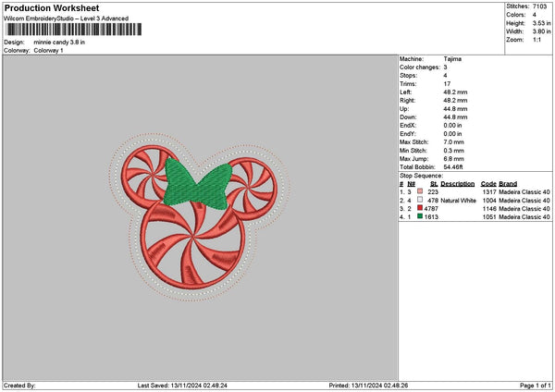Select the Colors value '4'
This screenshot has width=555, height=392.
coord(534,15)
